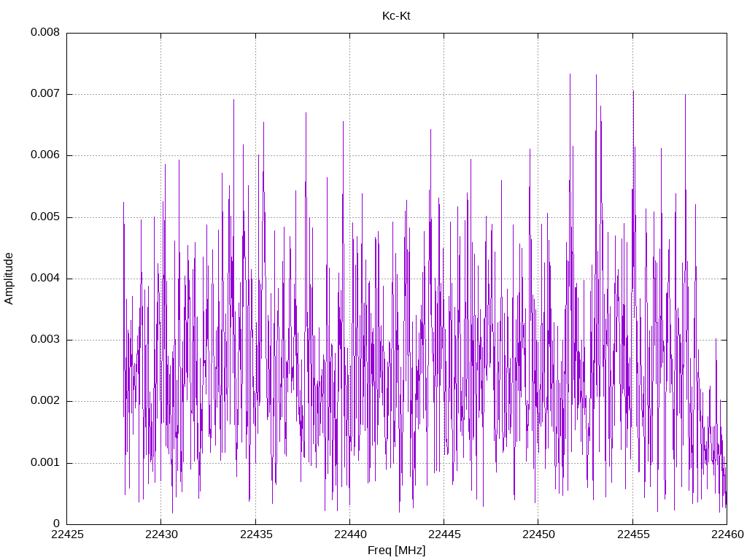Viewport: 747px width, 560px height.
Task: Click y-axis tick value 0.008
Action: (x=45, y=32)
